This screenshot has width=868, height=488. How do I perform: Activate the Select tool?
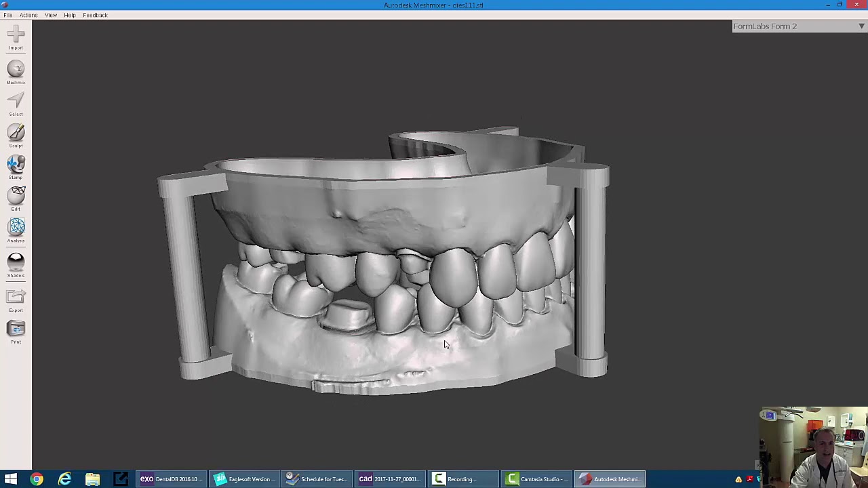(x=16, y=104)
